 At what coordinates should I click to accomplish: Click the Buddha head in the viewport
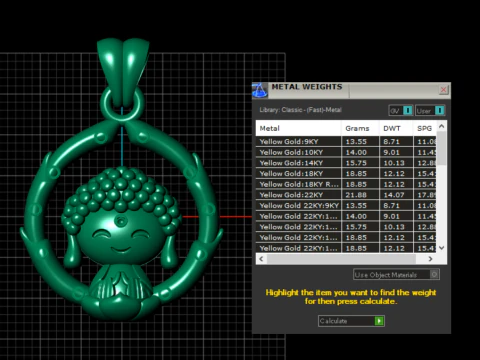[x=122, y=217]
